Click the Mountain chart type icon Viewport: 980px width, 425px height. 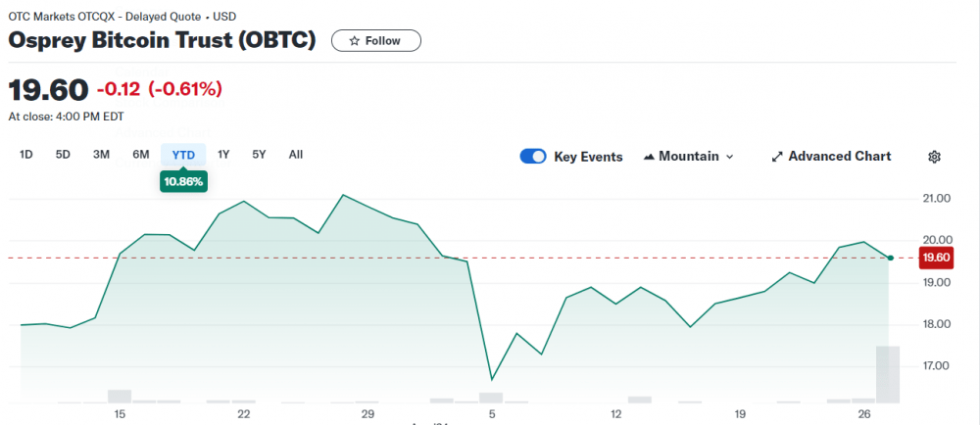point(649,157)
